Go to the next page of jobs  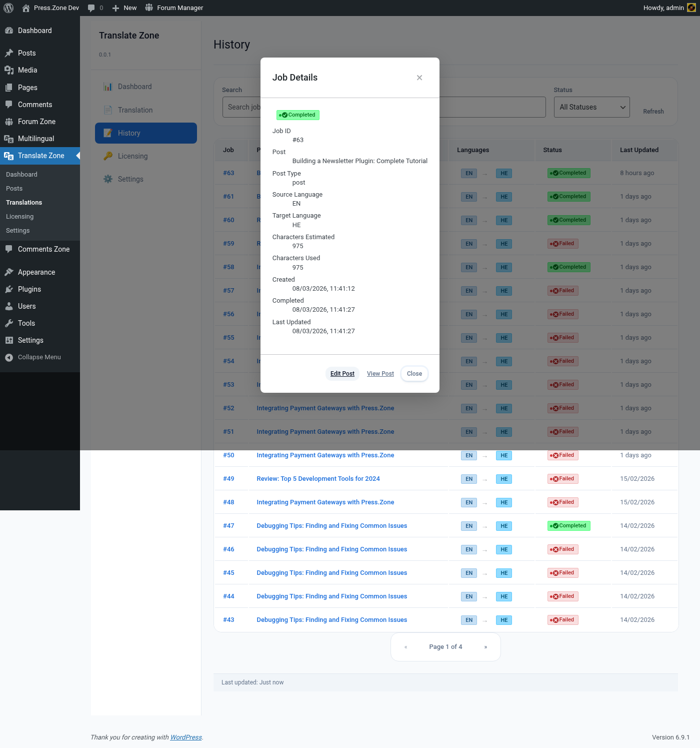(485, 647)
